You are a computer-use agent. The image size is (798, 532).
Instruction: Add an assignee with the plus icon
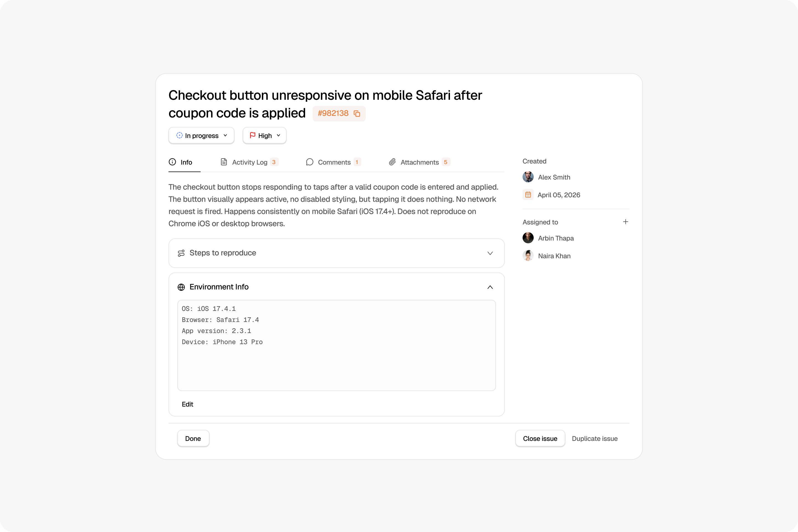625,222
